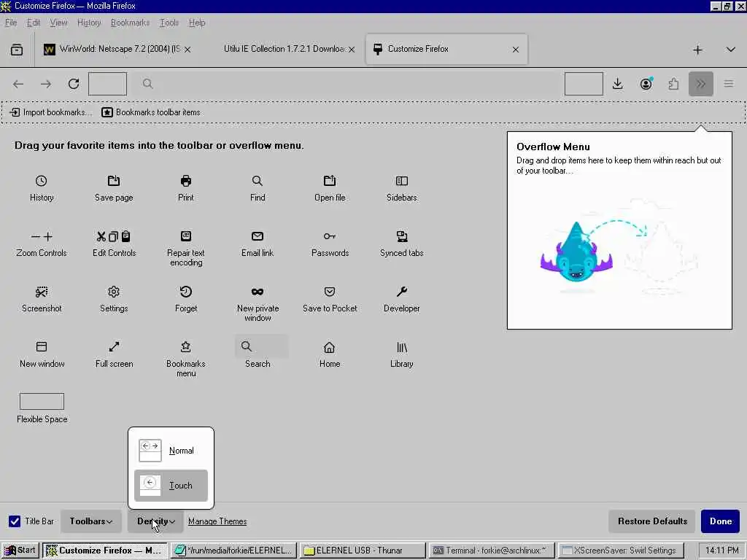Screen dimensions: 747x560
Task: Pick the New window icon
Action: click(42, 346)
